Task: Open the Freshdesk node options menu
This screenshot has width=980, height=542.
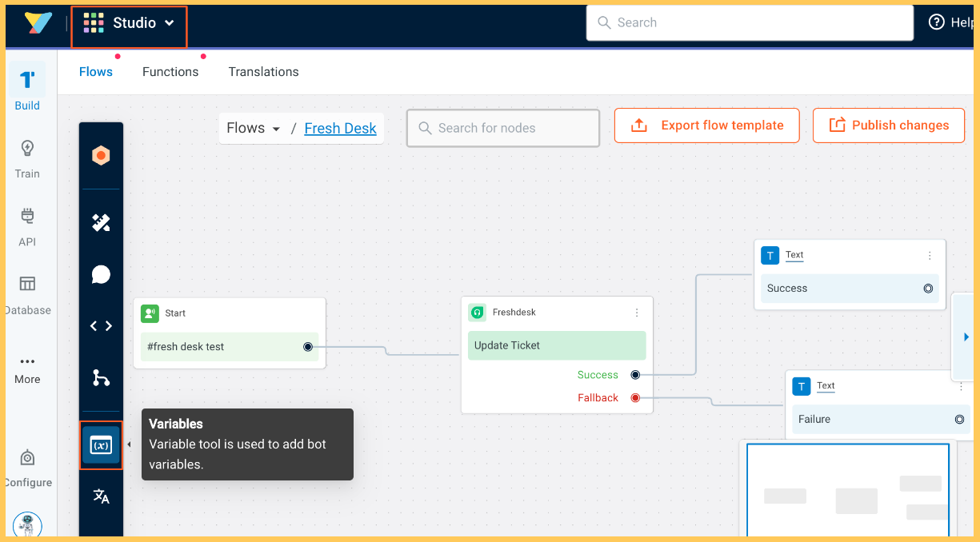Action: (637, 313)
